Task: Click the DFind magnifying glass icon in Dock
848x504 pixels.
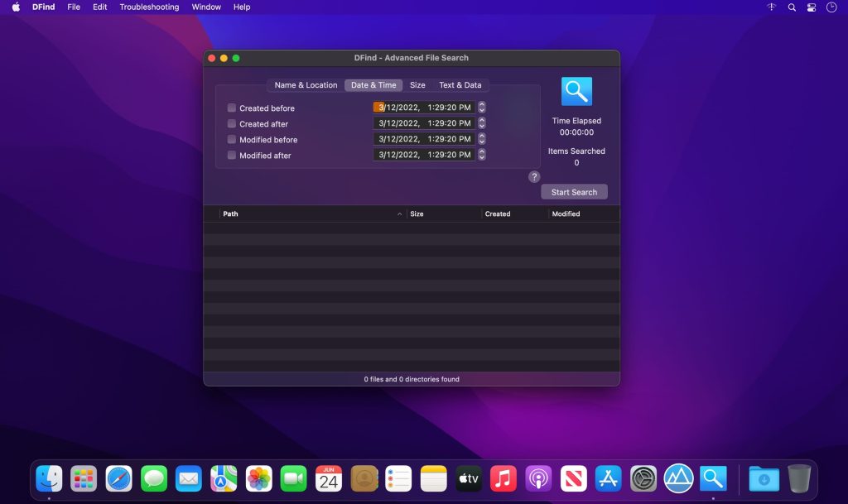Action: (x=712, y=478)
